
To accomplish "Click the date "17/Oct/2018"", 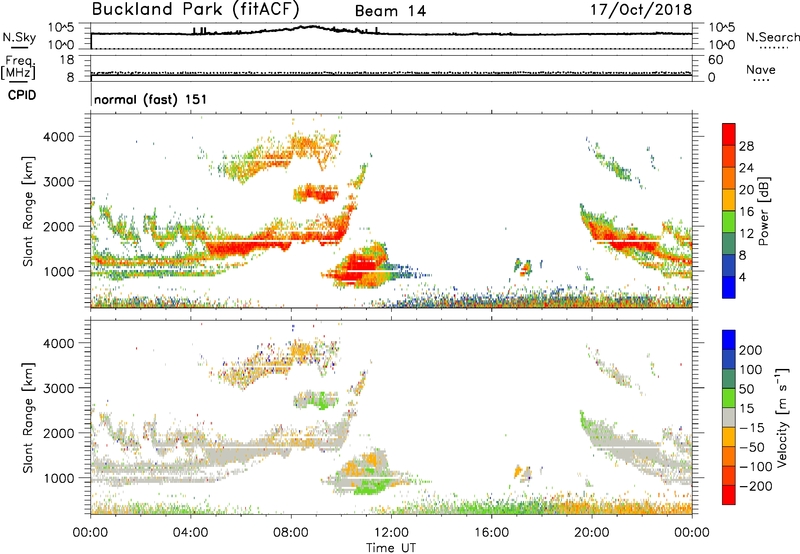I will (x=641, y=10).
